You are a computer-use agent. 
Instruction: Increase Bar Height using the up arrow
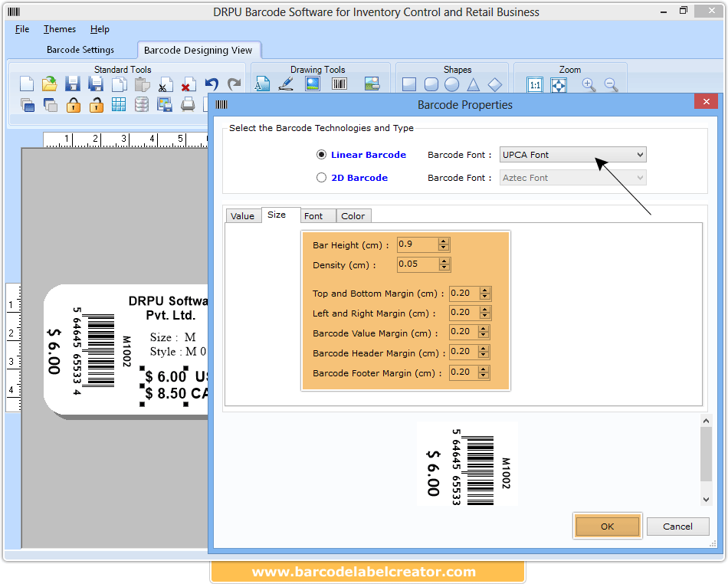tap(444, 241)
